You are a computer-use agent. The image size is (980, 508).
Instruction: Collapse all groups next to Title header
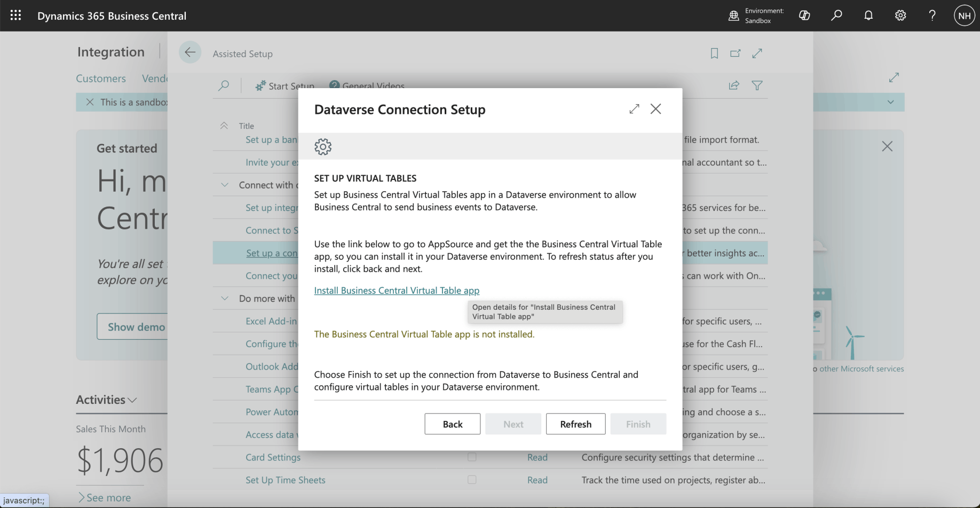(224, 126)
